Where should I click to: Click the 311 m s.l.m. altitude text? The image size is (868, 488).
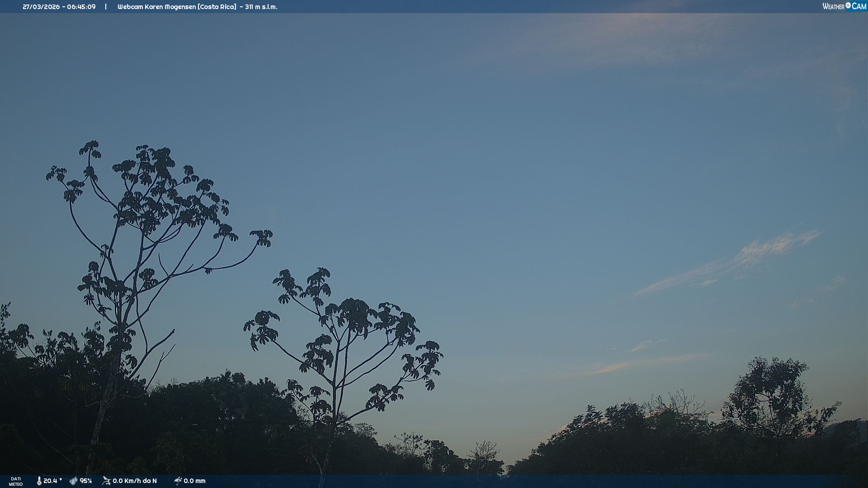tap(261, 7)
